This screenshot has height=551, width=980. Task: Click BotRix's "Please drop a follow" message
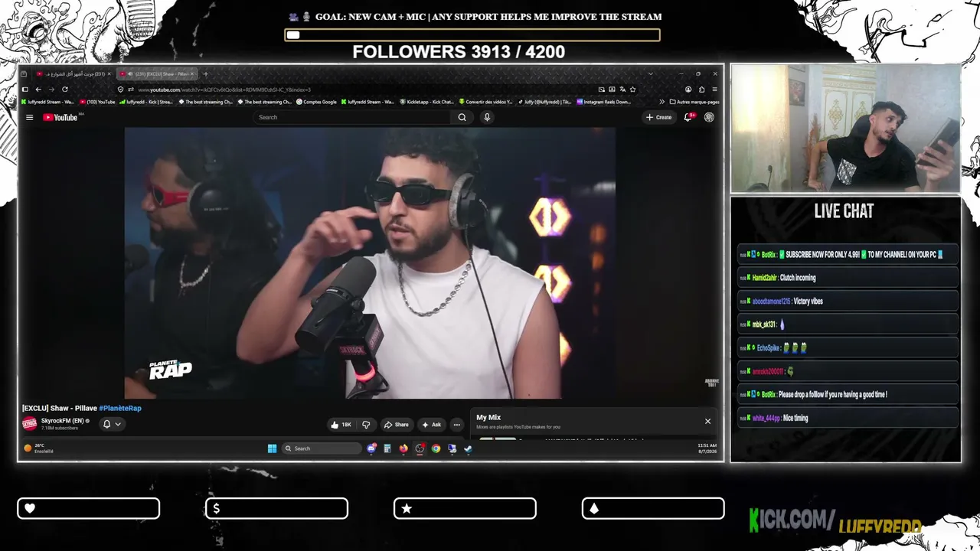coord(848,395)
